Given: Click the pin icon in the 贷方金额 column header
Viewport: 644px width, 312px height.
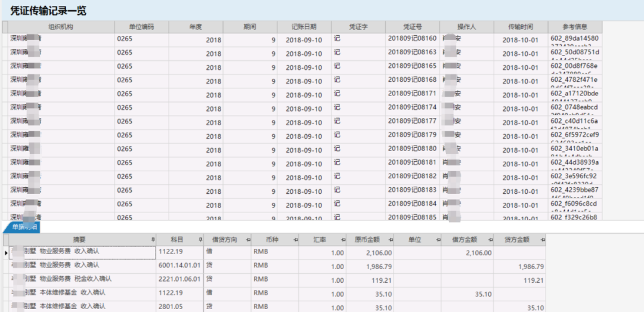Looking at the screenshot, I should tap(543, 240).
